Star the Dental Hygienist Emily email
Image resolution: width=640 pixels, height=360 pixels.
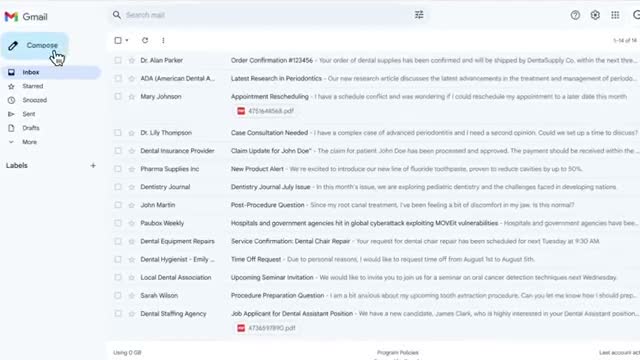(131, 259)
